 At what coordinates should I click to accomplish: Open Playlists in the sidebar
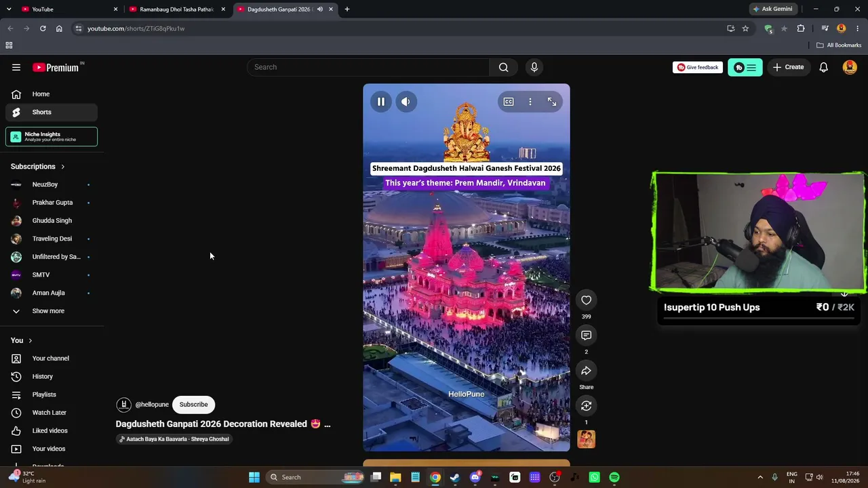(52, 394)
